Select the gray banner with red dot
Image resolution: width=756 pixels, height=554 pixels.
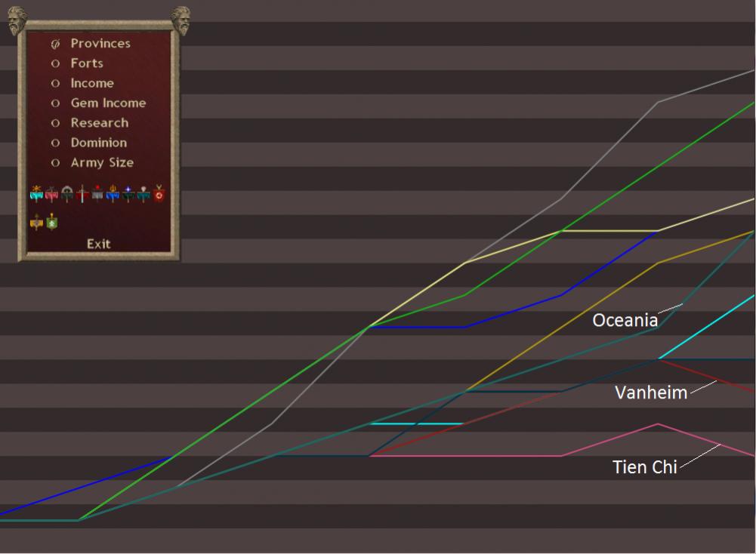tap(97, 195)
